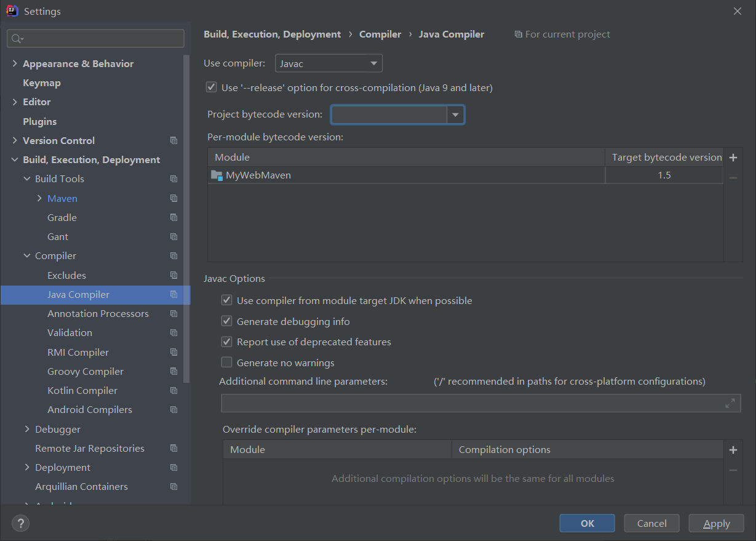Collapse Build, Execution, Deployment section

[x=15, y=160]
